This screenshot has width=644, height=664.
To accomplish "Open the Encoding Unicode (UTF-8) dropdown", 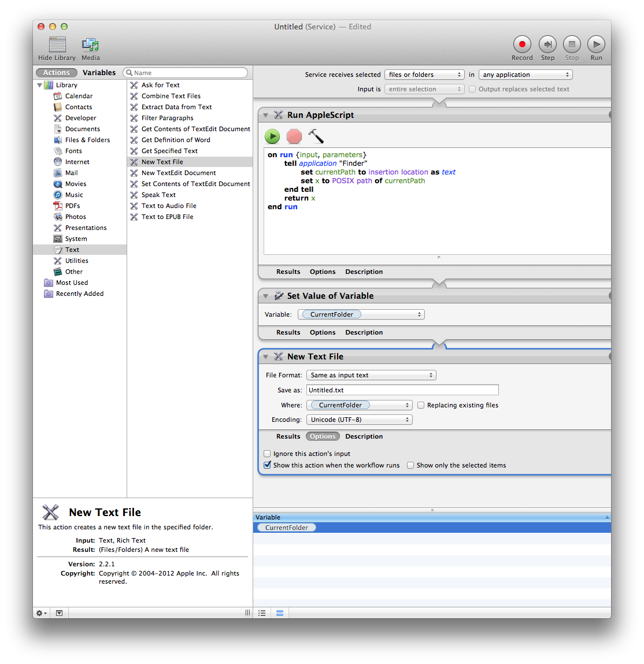I will click(x=359, y=420).
